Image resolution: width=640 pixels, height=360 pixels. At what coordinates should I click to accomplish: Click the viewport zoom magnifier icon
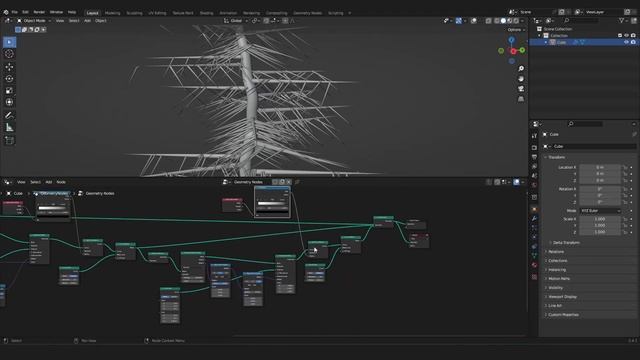(x=521, y=69)
